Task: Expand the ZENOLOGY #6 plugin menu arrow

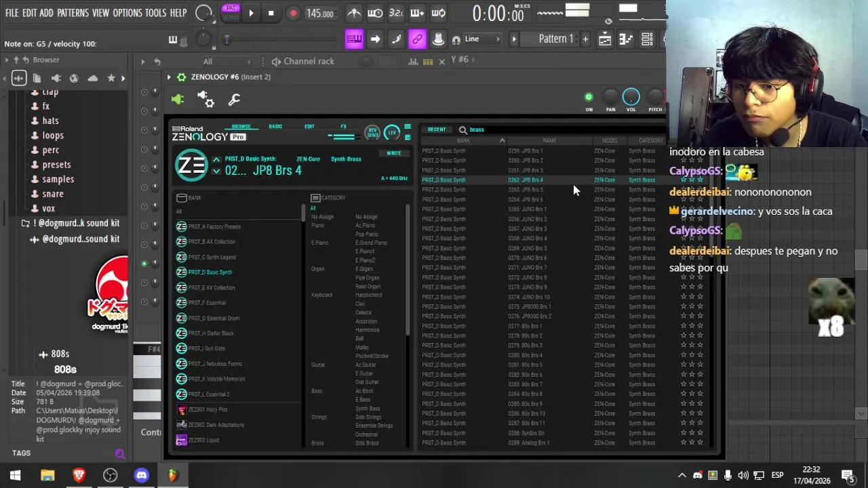Action: [x=169, y=77]
